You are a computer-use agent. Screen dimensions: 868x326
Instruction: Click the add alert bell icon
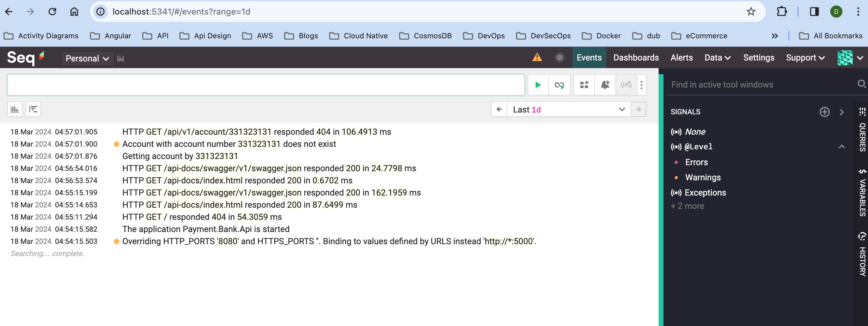pyautogui.click(x=605, y=85)
